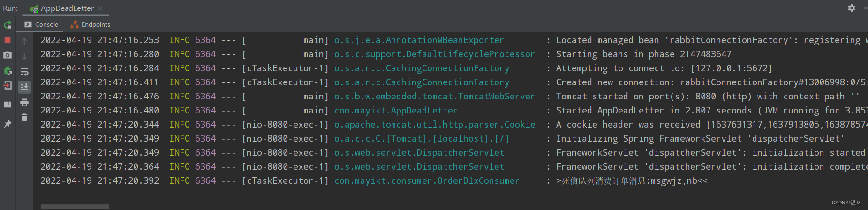The width and height of the screenshot is (868, 210).
Task: Click the horizontal scrollbar below console
Action: click(75, 206)
